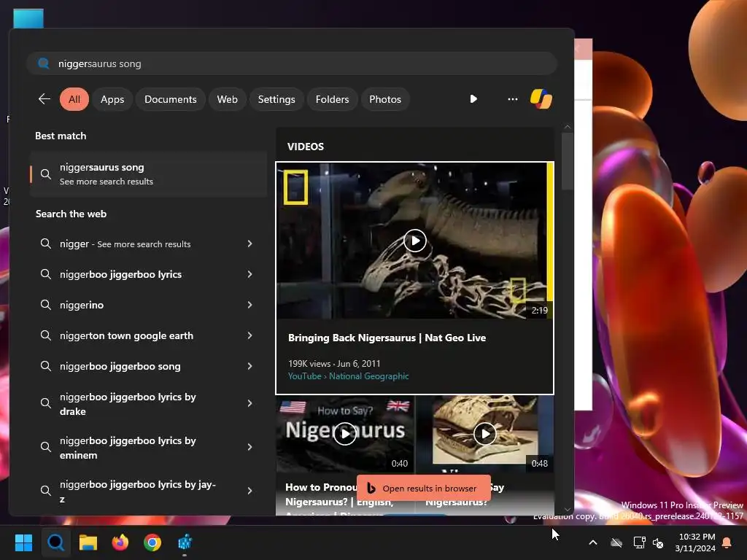Play the 0:48 skull video
The width and height of the screenshot is (747, 560).
(485, 434)
